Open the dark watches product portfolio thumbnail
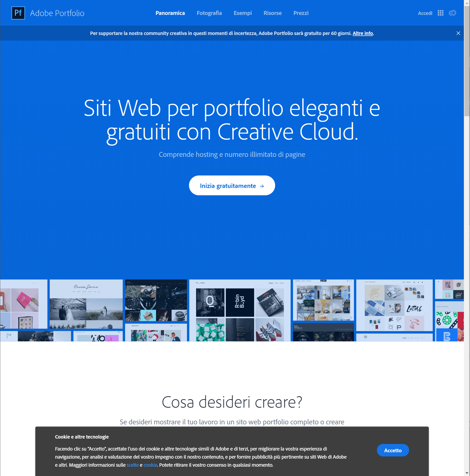The width and height of the screenshot is (470, 476). click(x=156, y=300)
